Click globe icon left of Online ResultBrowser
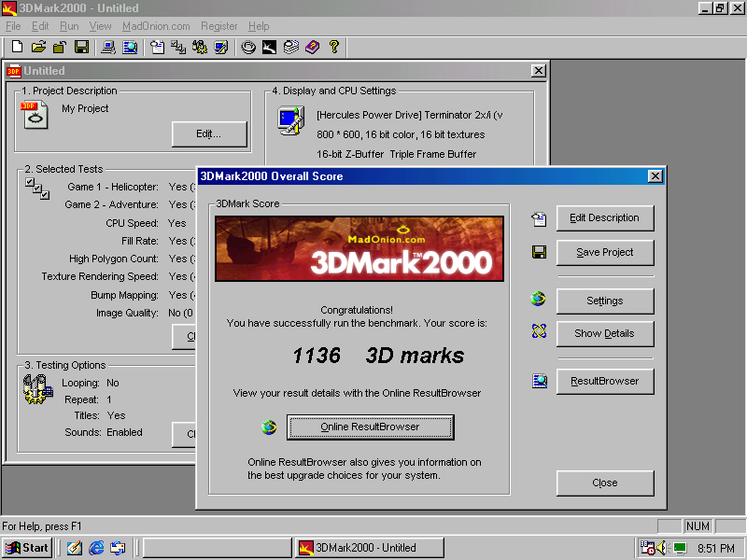747x560 pixels. [x=269, y=427]
